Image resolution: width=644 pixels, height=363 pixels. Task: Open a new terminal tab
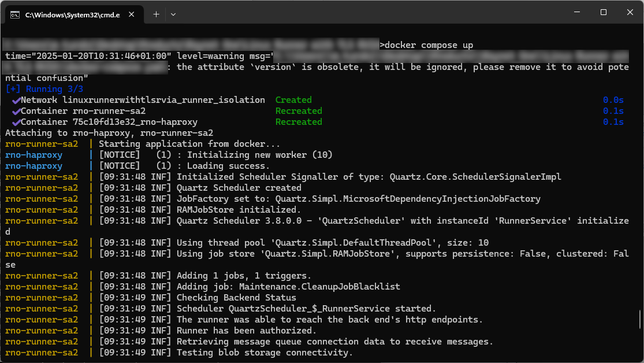156,14
